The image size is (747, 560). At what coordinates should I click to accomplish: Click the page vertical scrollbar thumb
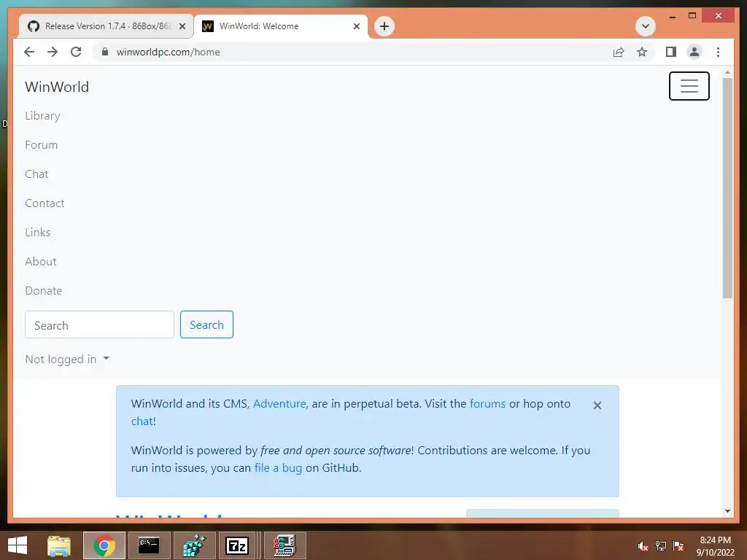tap(727, 188)
